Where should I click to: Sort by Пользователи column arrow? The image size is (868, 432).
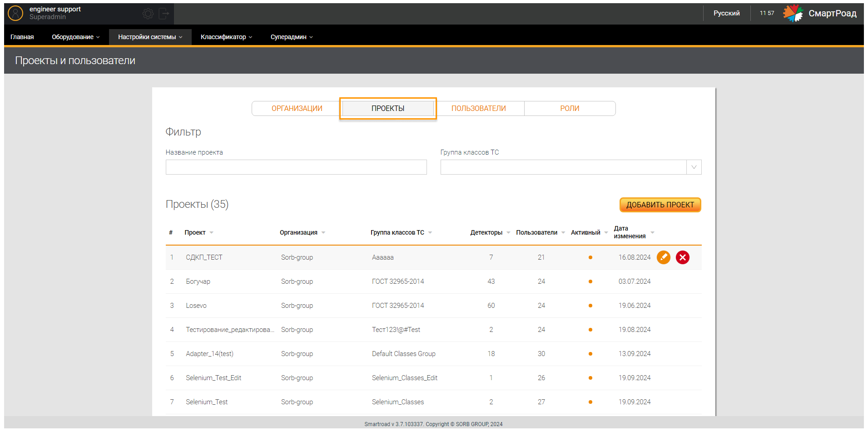(563, 233)
